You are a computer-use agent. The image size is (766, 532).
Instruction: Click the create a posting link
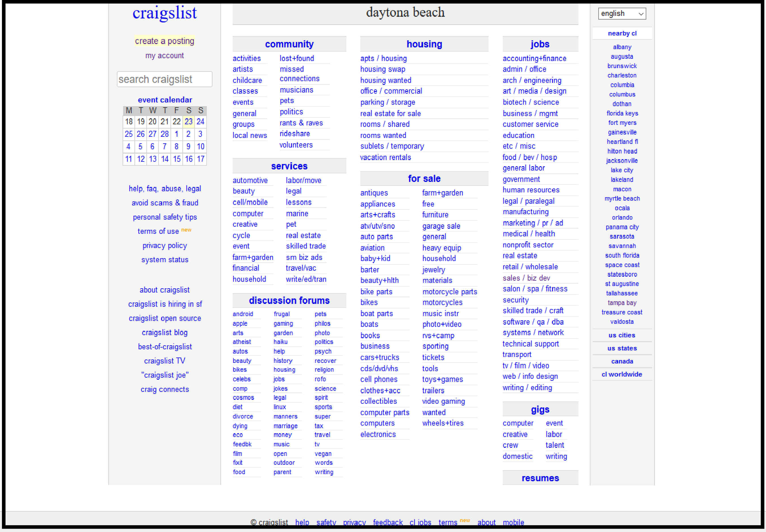point(164,41)
